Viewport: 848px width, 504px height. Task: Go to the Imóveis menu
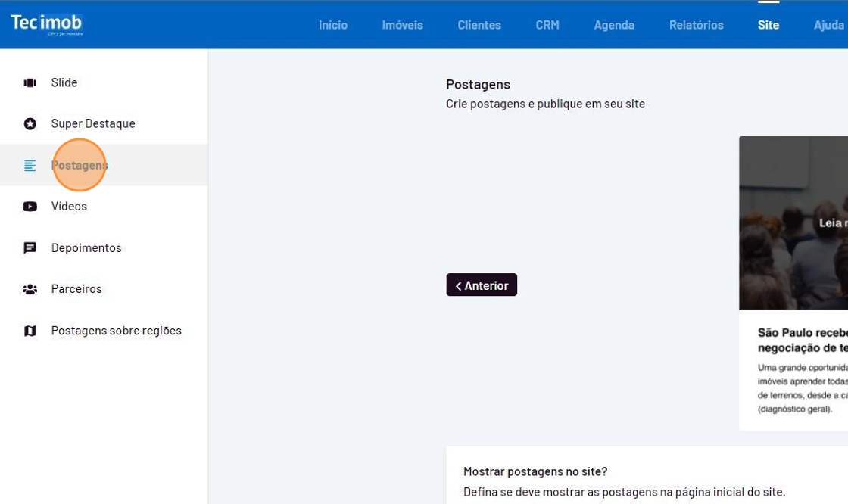click(x=402, y=25)
